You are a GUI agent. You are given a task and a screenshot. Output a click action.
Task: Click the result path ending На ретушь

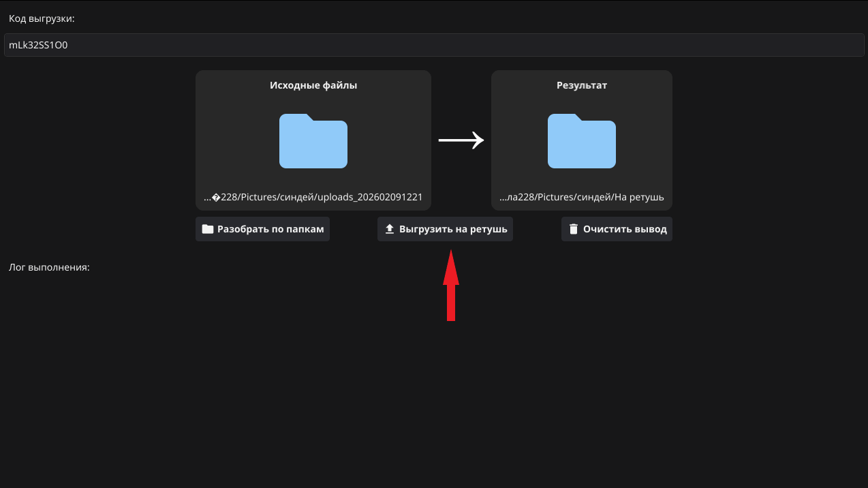point(581,197)
